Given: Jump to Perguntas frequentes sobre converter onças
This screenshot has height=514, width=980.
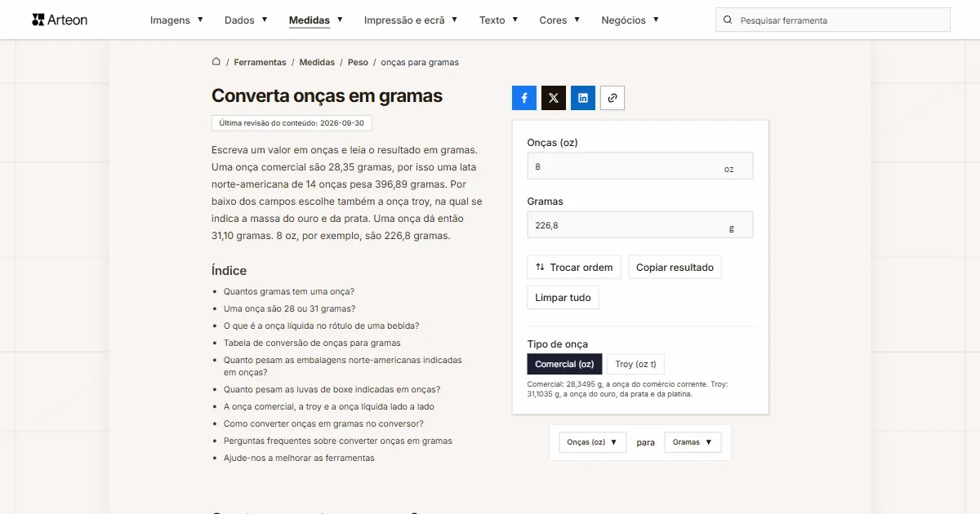Looking at the screenshot, I should click(338, 441).
